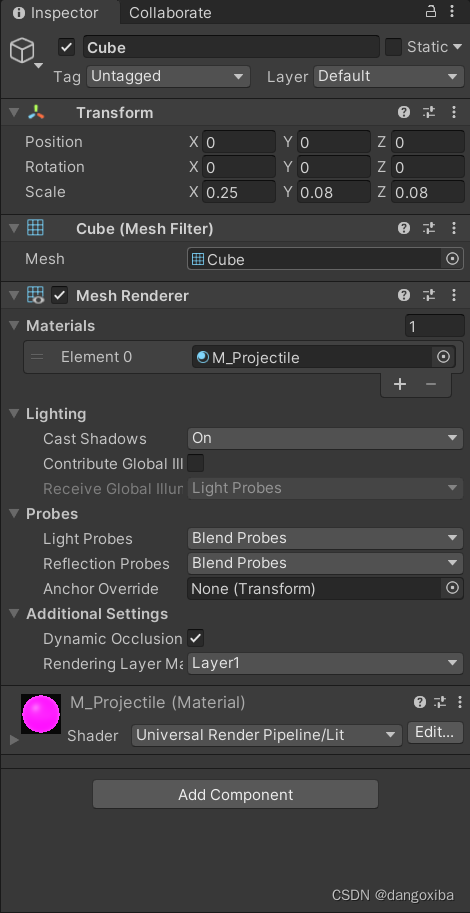This screenshot has width=470, height=913.
Task: Click the Mesh object picker circle
Action: (x=453, y=259)
